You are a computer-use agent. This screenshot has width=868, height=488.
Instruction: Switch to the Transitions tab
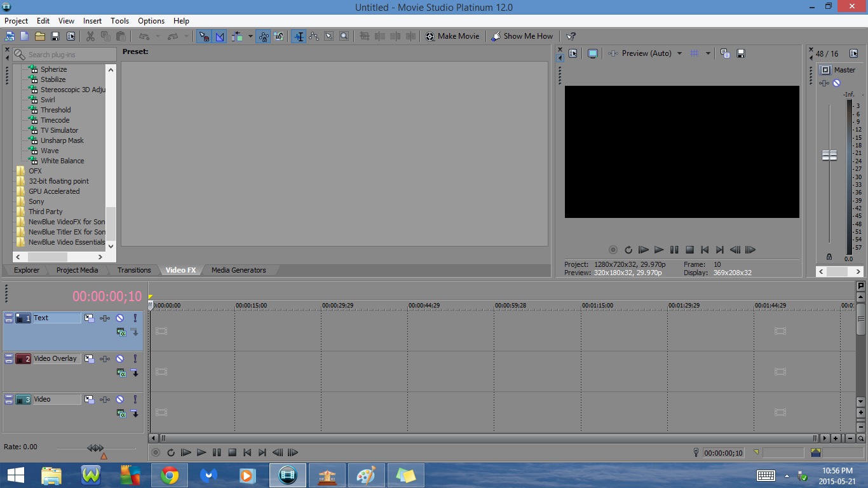(x=134, y=270)
